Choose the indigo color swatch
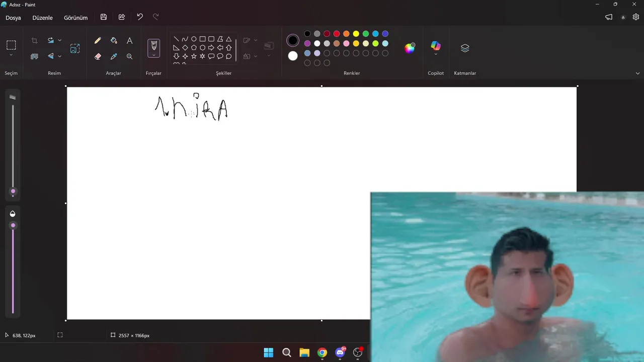This screenshot has width=644, height=362. pyautogui.click(x=385, y=34)
